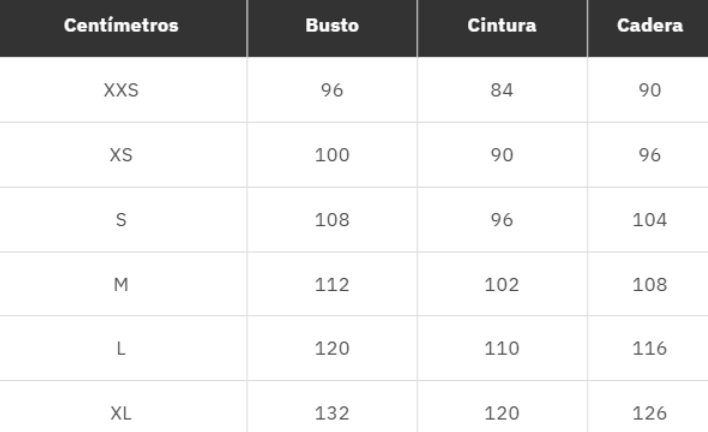Click the Busto column header
708x432 pixels.
[x=332, y=26]
